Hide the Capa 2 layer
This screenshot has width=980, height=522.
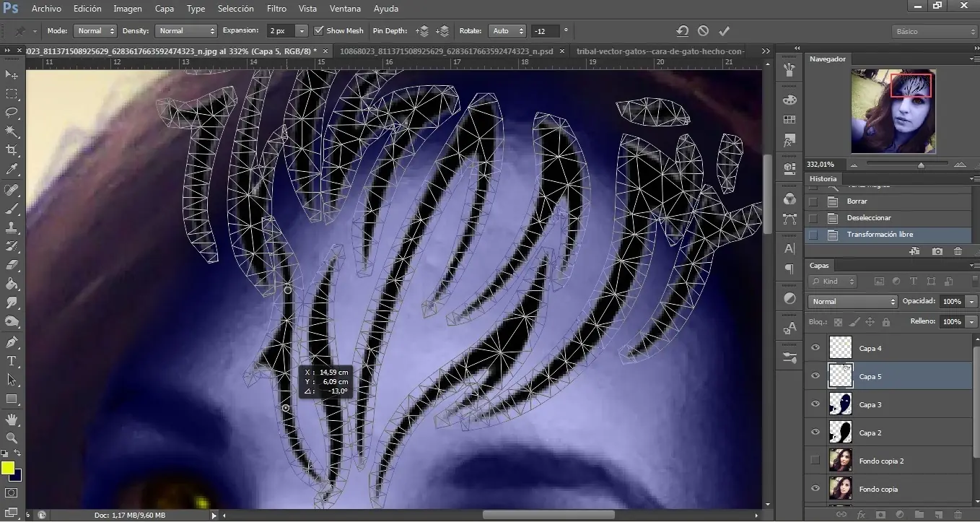[815, 432]
